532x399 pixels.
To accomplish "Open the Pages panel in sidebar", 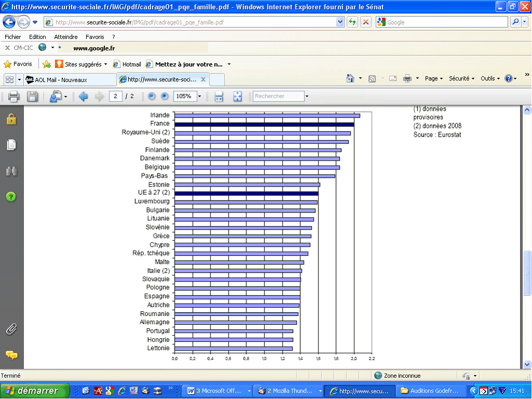I will click(11, 145).
